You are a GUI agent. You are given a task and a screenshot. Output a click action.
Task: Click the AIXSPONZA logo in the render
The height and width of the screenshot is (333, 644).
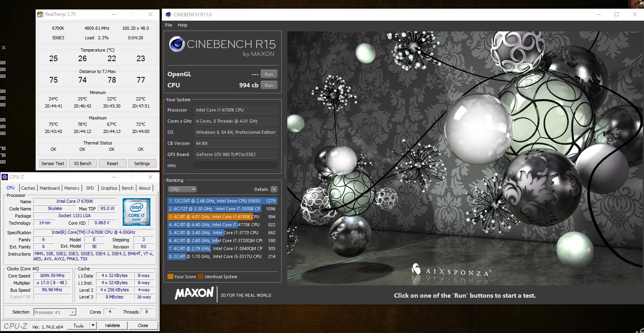tap(451, 271)
